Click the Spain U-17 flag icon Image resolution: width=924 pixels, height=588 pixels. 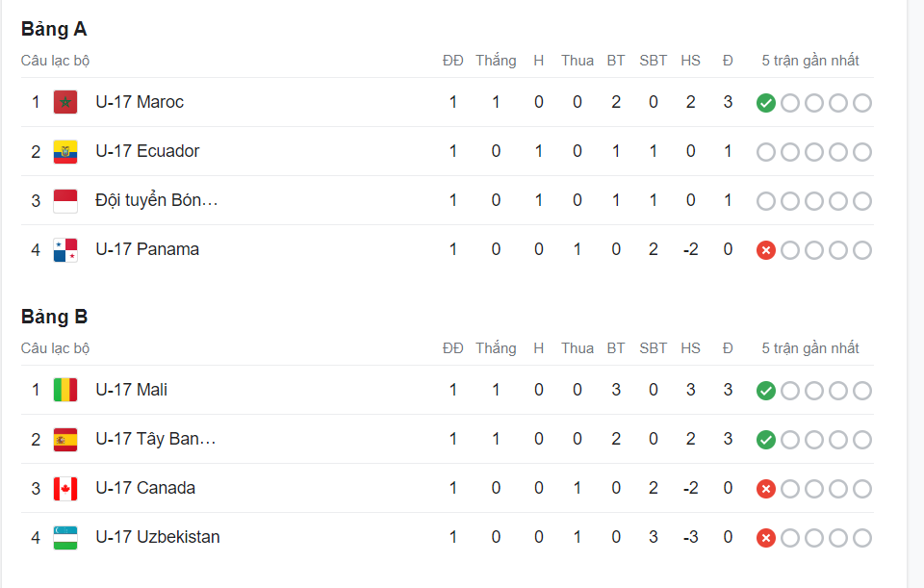(65, 439)
